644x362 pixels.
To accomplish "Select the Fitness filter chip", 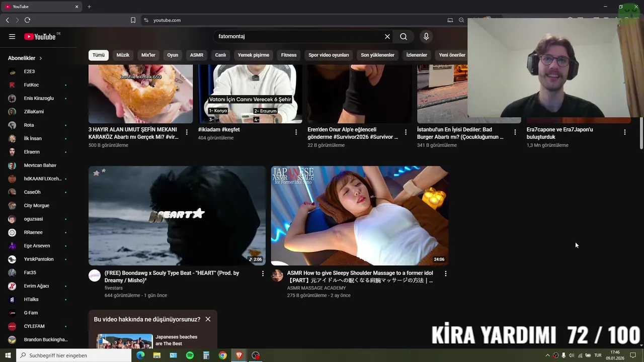I will click(289, 55).
